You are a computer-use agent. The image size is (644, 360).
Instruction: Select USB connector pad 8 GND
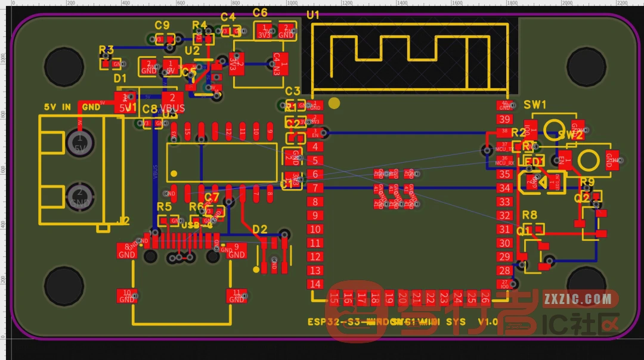(127, 251)
